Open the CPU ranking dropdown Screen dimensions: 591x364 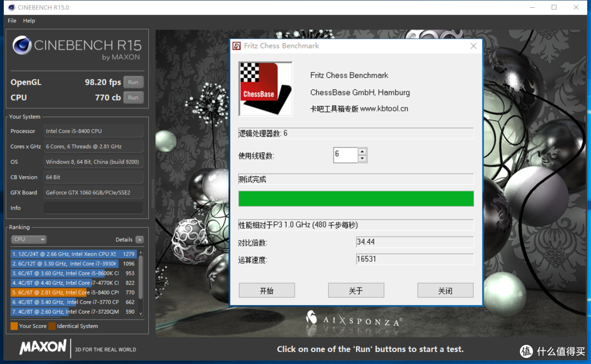28,239
